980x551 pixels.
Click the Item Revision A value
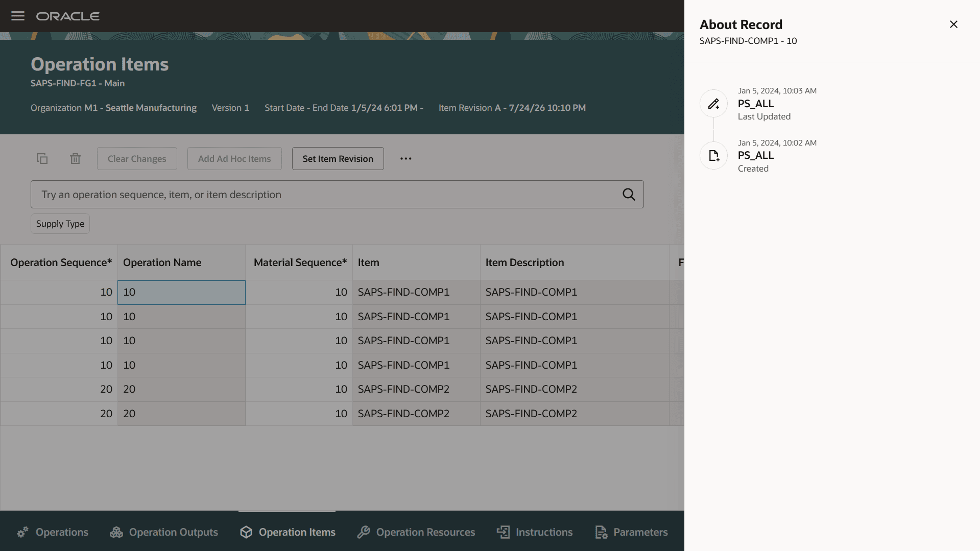tap(540, 108)
